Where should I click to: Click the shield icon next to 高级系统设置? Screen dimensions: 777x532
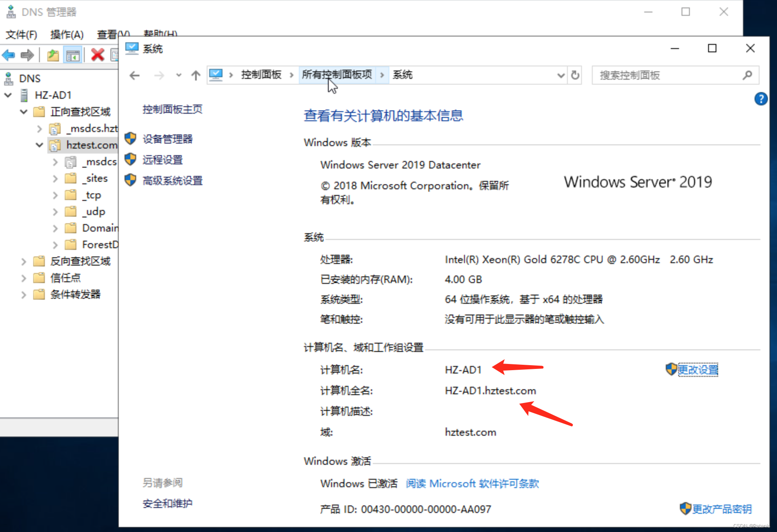coord(130,180)
